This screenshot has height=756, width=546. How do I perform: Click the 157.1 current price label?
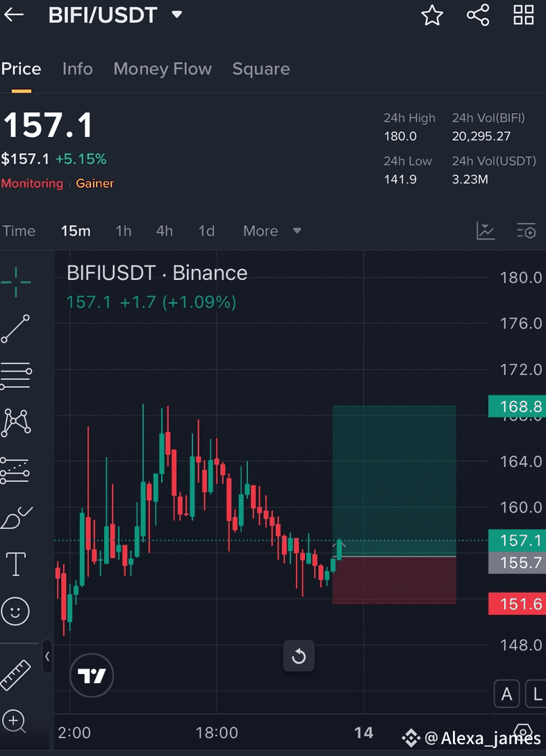pyautogui.click(x=517, y=541)
